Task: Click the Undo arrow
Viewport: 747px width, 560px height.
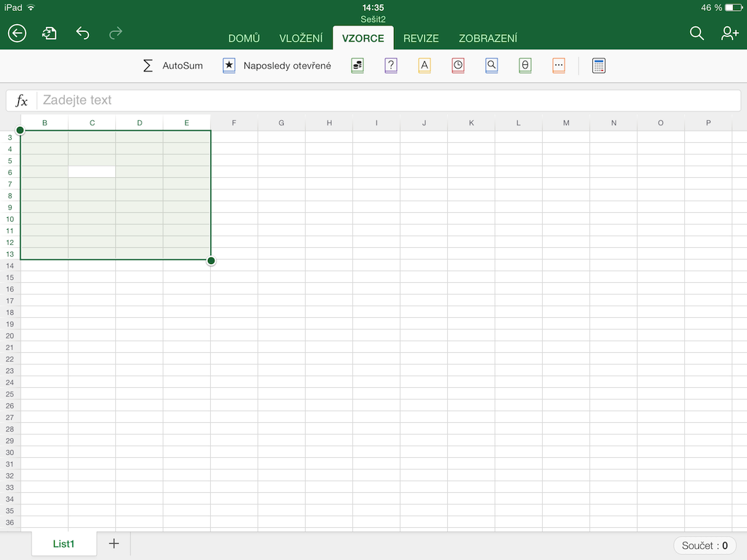Action: click(82, 33)
